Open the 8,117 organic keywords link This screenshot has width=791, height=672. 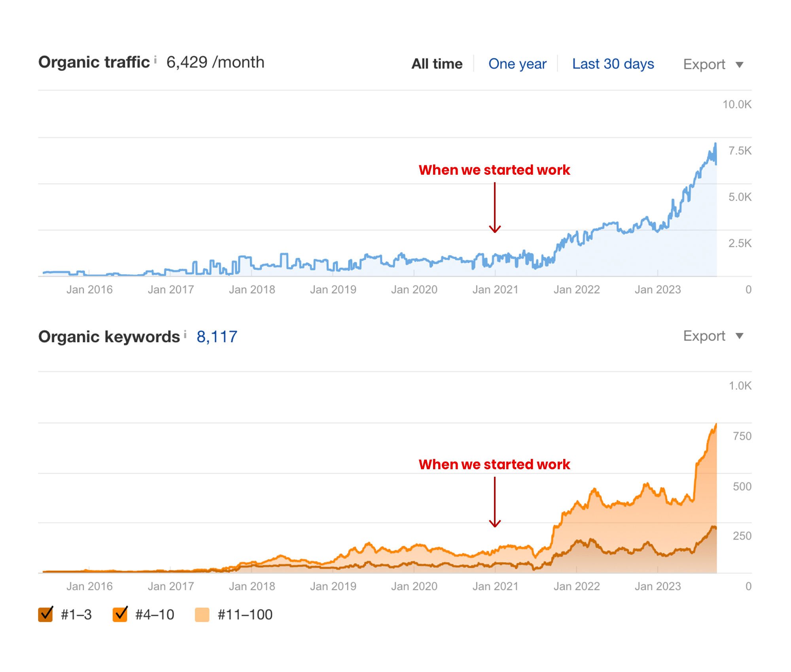click(x=217, y=337)
